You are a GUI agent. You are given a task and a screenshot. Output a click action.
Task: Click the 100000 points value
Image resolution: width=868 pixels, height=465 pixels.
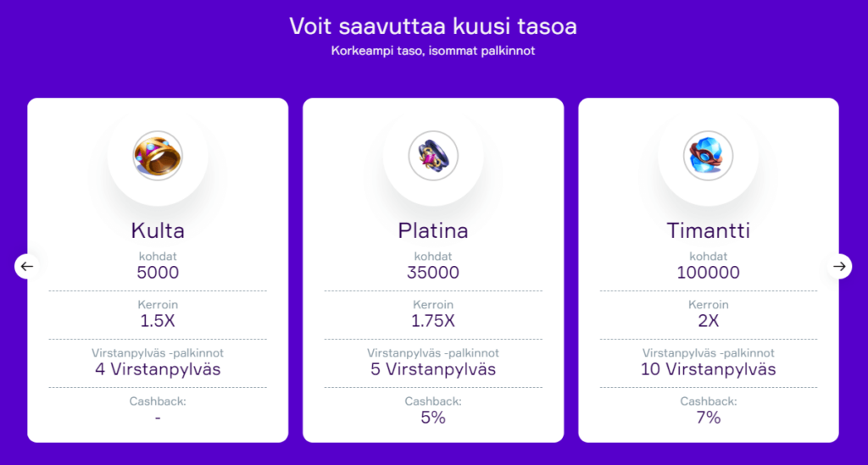(708, 273)
